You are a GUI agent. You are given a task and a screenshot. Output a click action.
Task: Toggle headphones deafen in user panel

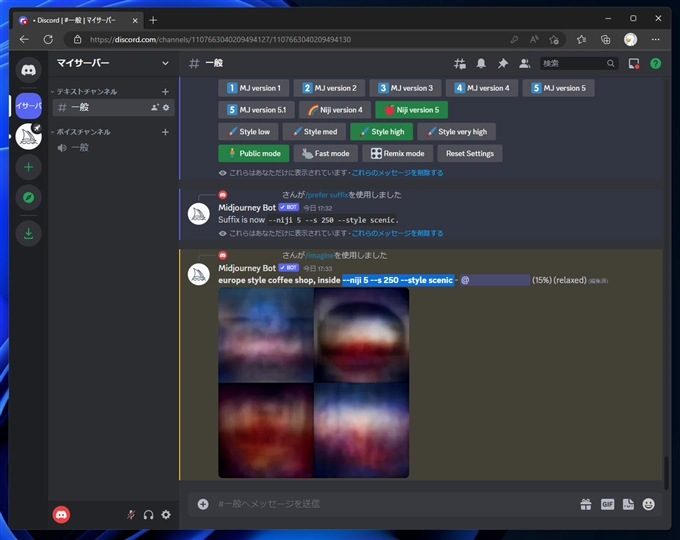(x=148, y=515)
